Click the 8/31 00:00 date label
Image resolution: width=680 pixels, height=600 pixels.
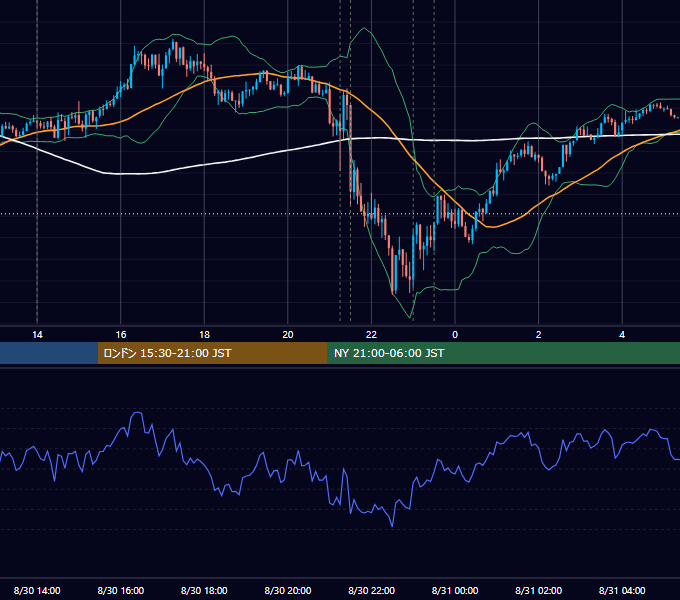[455, 590]
